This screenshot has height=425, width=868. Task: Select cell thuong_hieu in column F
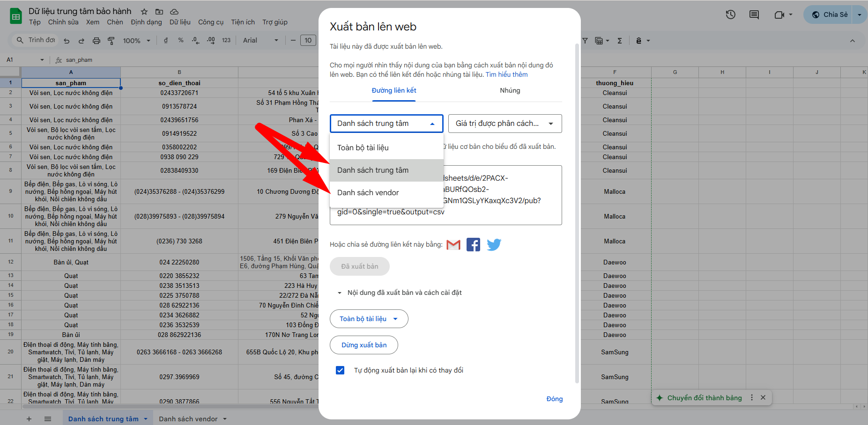[x=615, y=83]
